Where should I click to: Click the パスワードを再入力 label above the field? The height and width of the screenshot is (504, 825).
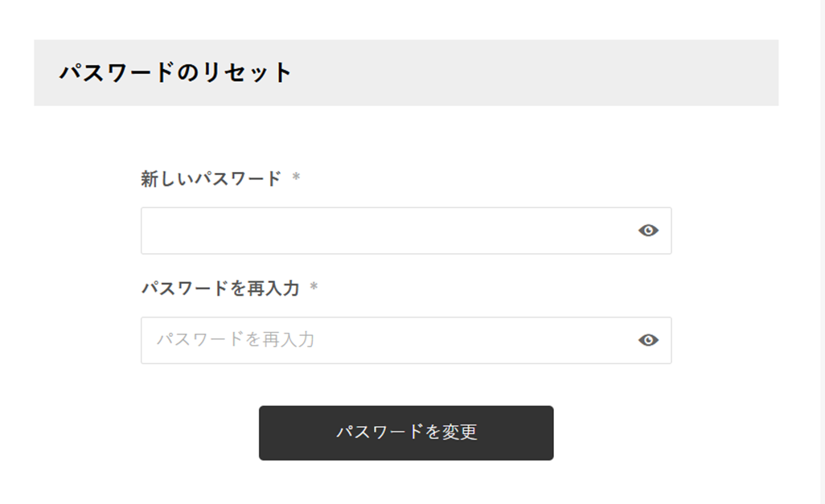tap(220, 288)
